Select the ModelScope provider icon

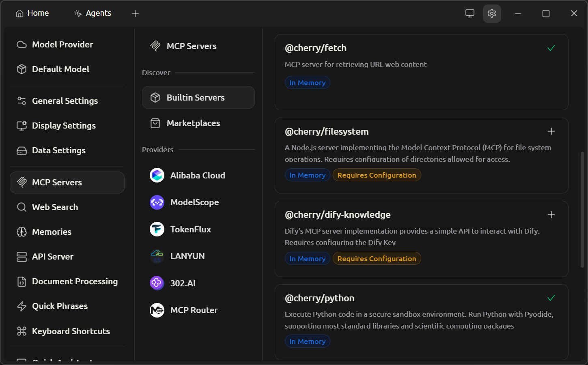(x=157, y=202)
